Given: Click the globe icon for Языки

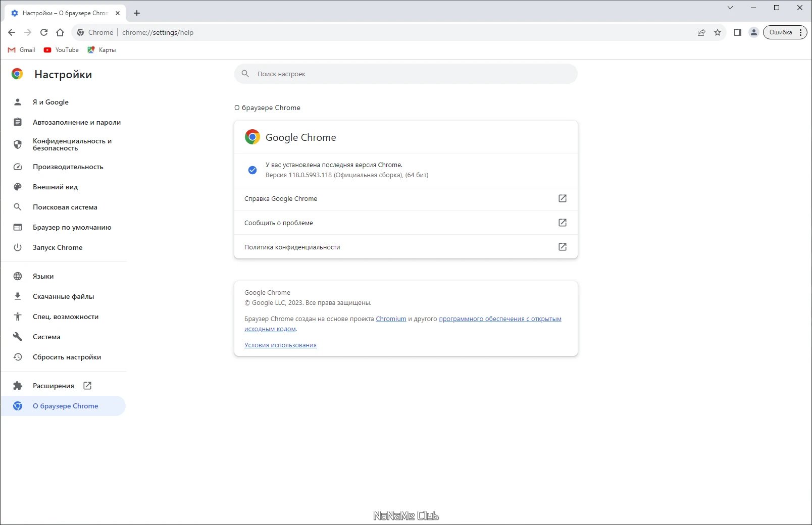Looking at the screenshot, I should click(18, 276).
